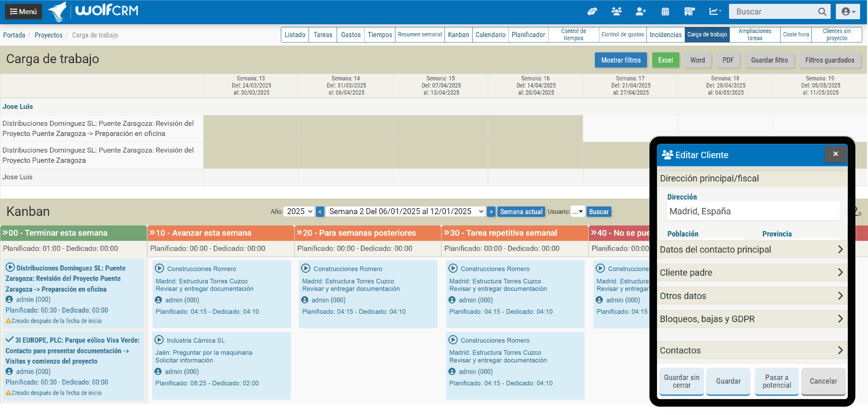Click the WolfCRM logo

click(x=93, y=11)
